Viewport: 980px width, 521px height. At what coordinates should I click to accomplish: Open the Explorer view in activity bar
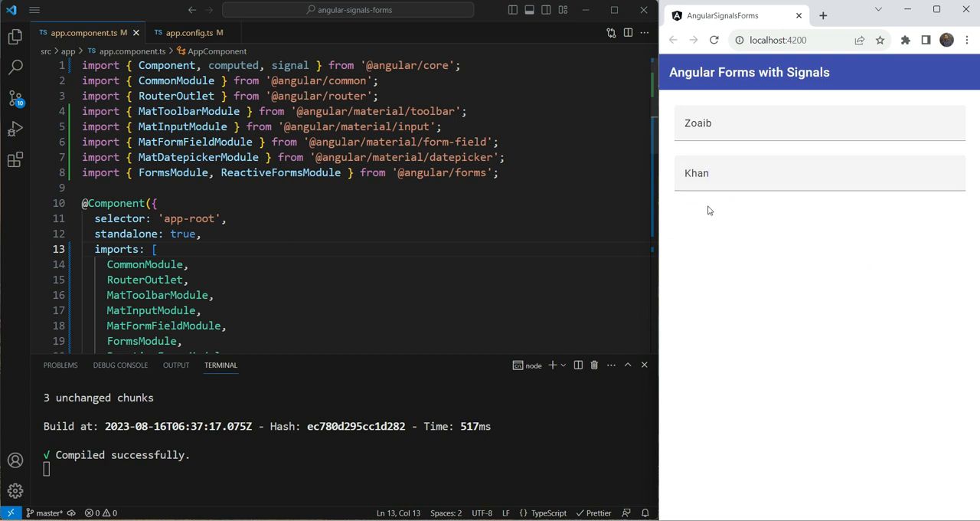tap(15, 37)
